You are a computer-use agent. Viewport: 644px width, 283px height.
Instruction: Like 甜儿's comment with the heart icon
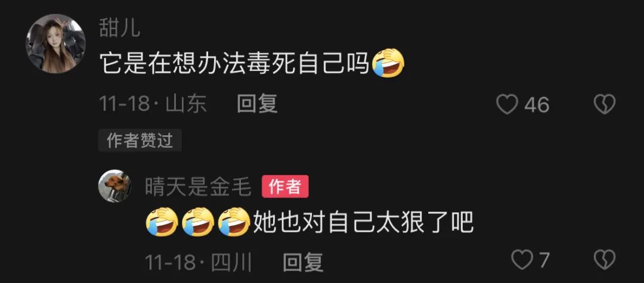tap(507, 104)
